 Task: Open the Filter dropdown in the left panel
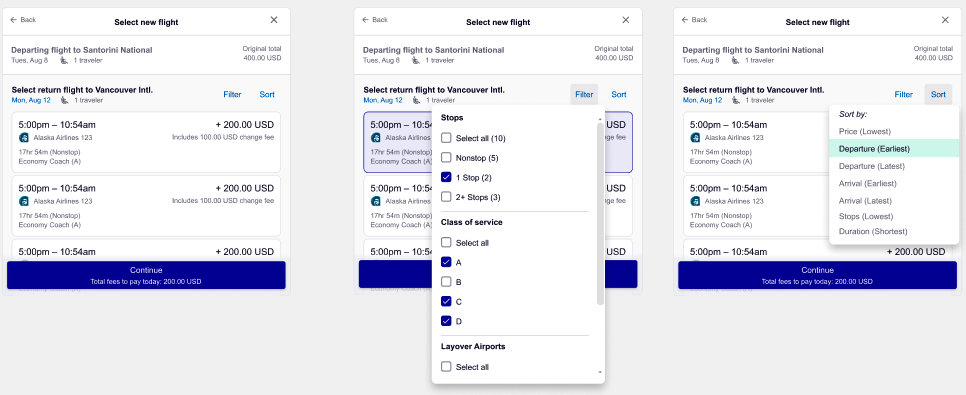click(x=232, y=94)
